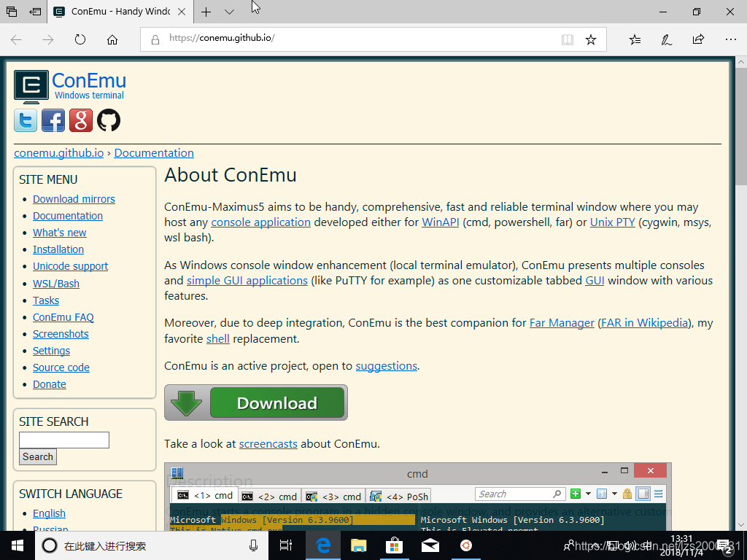Go forward with browser forward arrow

(x=47, y=39)
